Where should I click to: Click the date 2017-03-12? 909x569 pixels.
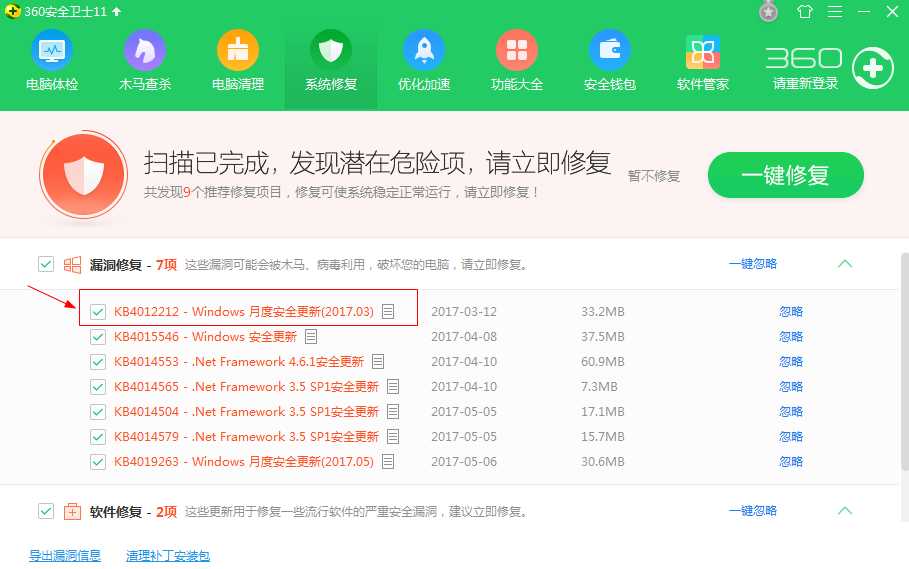[x=464, y=312]
